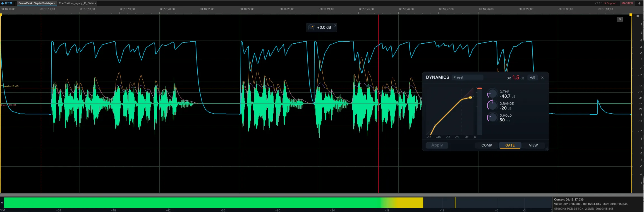Click the ITEM selector at top left
This screenshot has height=212, width=644.
point(7,3)
